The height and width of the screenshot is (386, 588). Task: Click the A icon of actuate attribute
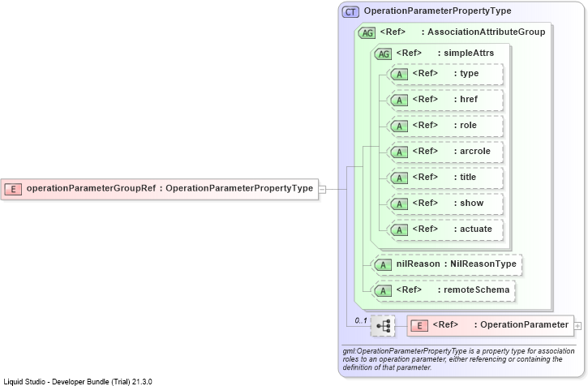[x=399, y=229]
